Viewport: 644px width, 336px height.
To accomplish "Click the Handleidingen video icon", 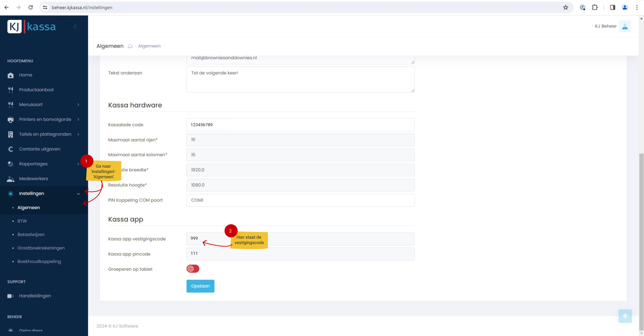I will (10, 296).
